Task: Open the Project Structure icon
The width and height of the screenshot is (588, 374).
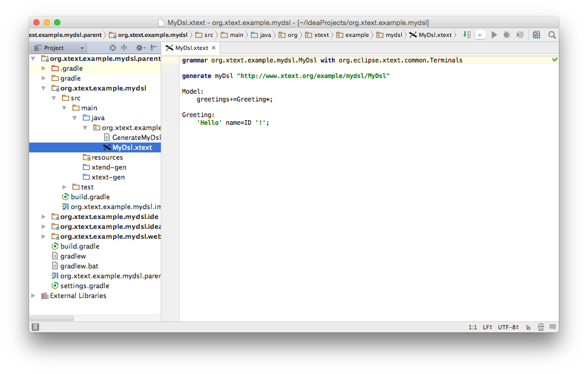Action: point(536,35)
